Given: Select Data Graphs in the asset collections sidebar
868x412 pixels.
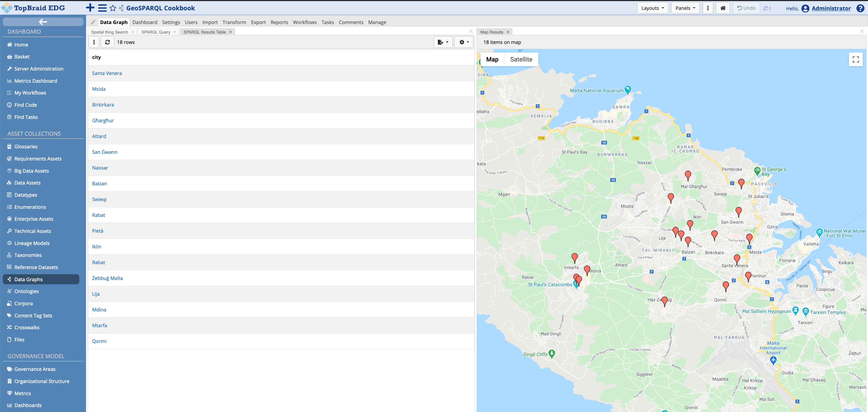Looking at the screenshot, I should (x=29, y=279).
